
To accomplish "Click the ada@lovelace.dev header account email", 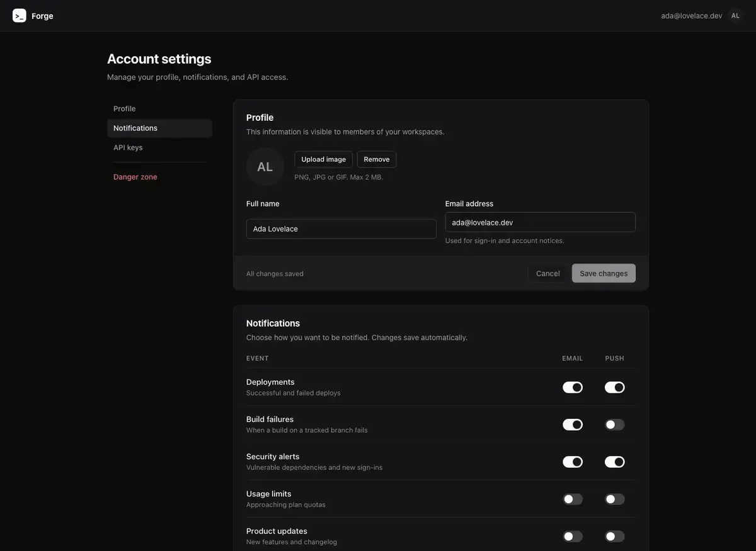I will (692, 16).
